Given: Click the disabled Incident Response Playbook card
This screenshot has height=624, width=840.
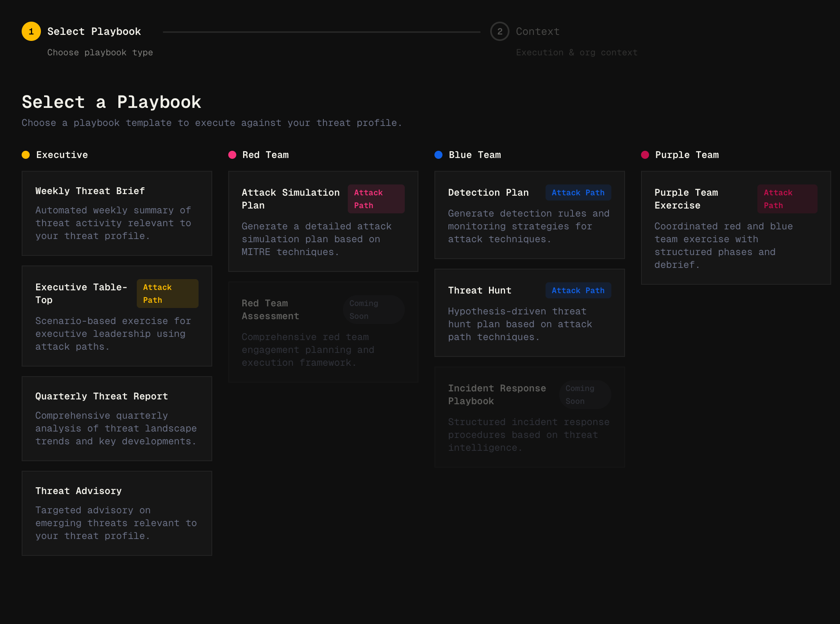Looking at the screenshot, I should 530,417.
